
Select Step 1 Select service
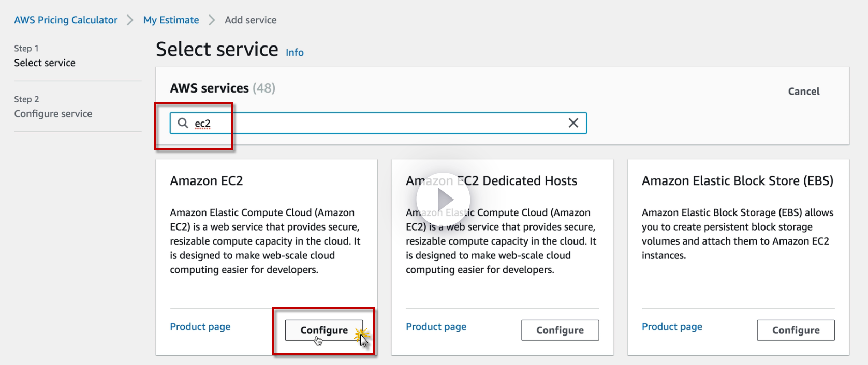45,63
